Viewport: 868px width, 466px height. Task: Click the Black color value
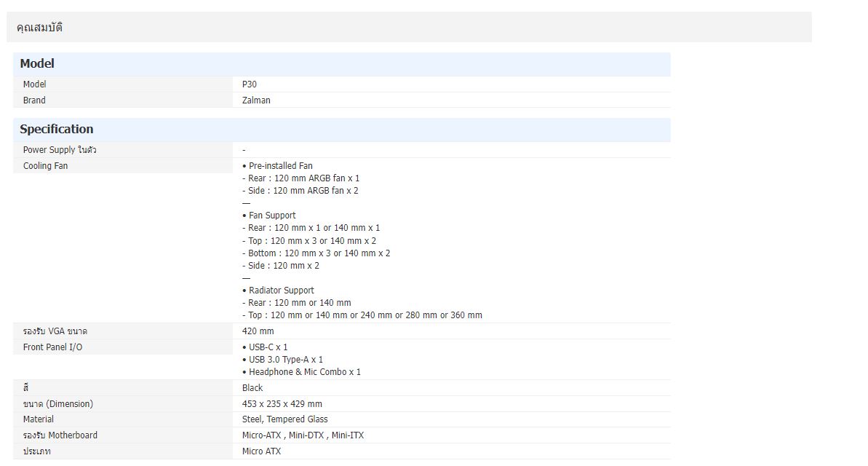pyautogui.click(x=252, y=388)
